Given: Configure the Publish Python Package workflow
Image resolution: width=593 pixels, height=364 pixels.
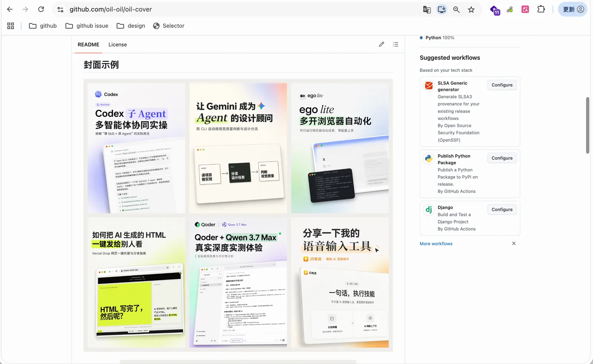Looking at the screenshot, I should [x=502, y=158].
